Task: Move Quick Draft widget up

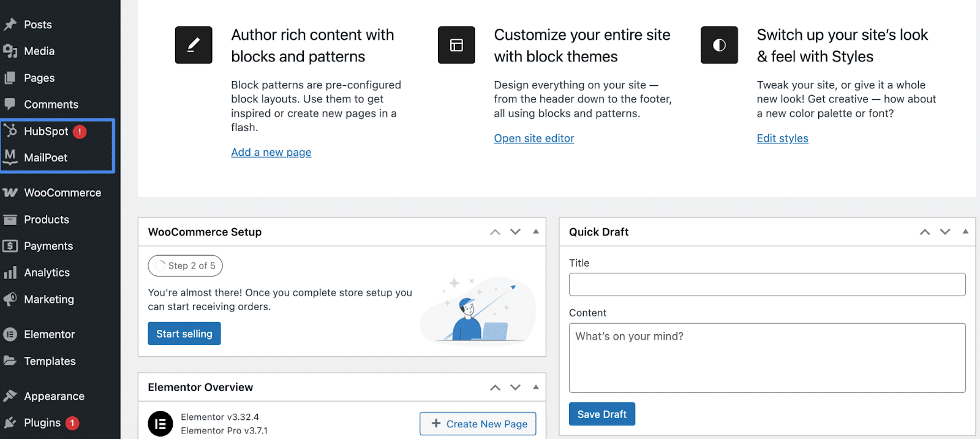Action: pos(925,232)
